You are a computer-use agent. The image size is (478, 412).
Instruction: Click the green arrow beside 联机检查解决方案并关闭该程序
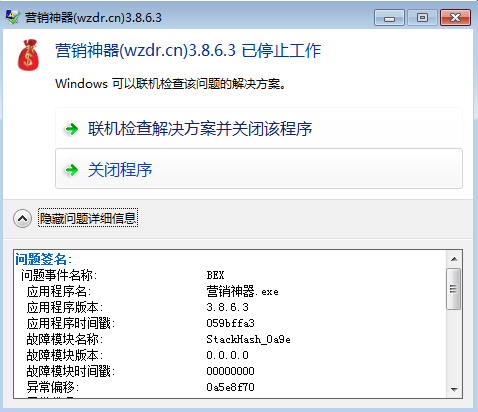[x=71, y=129]
